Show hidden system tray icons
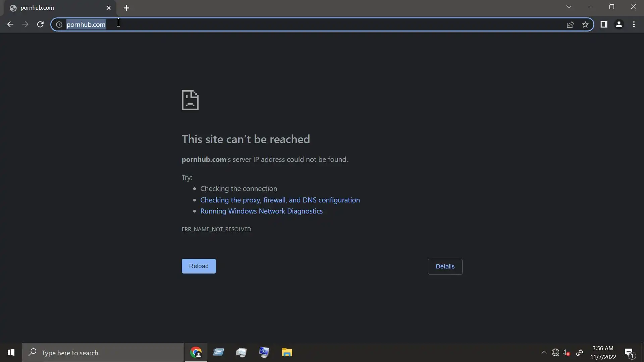The image size is (644, 362). pyautogui.click(x=544, y=353)
